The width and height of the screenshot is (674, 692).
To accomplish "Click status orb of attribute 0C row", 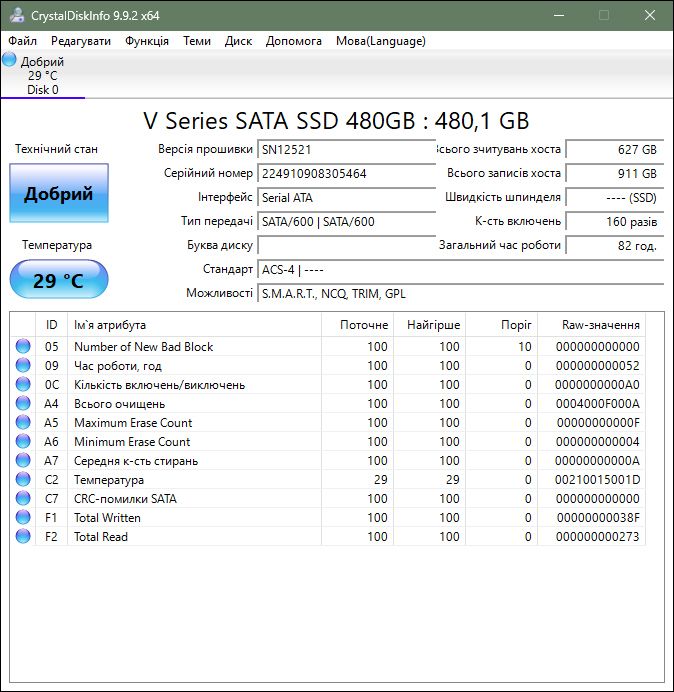I will [x=23, y=384].
